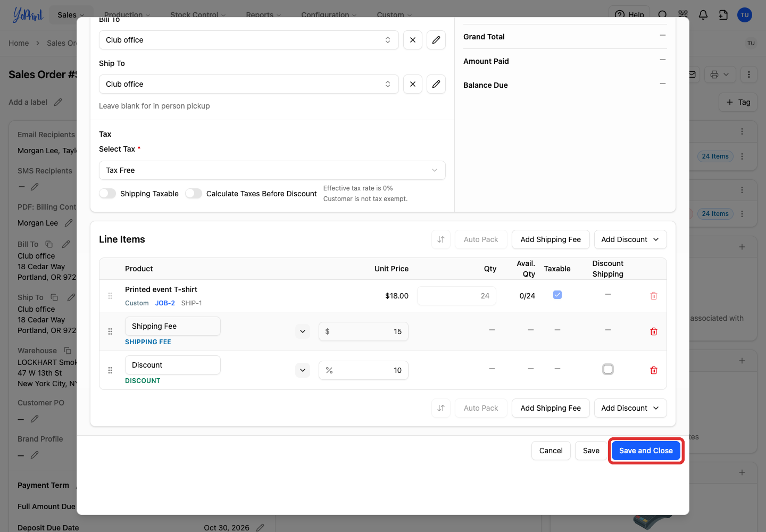Open the notifications bell

703,15
